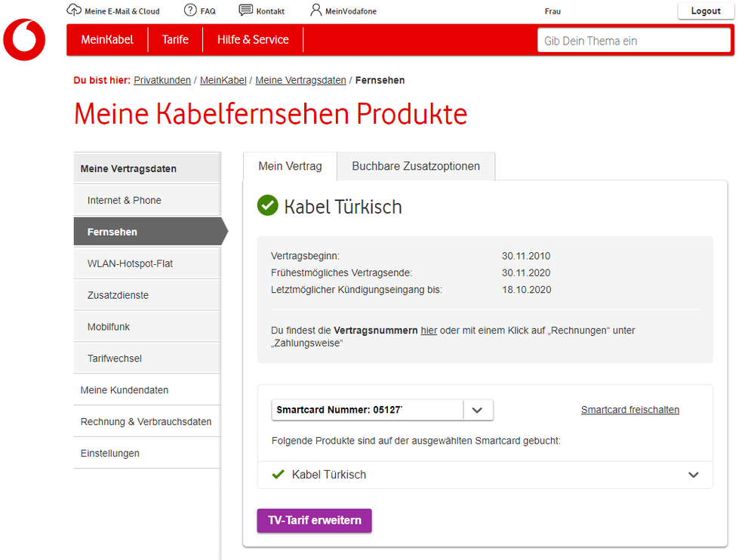Open the MeinKabel navigation menu
754x560 pixels.
click(107, 40)
